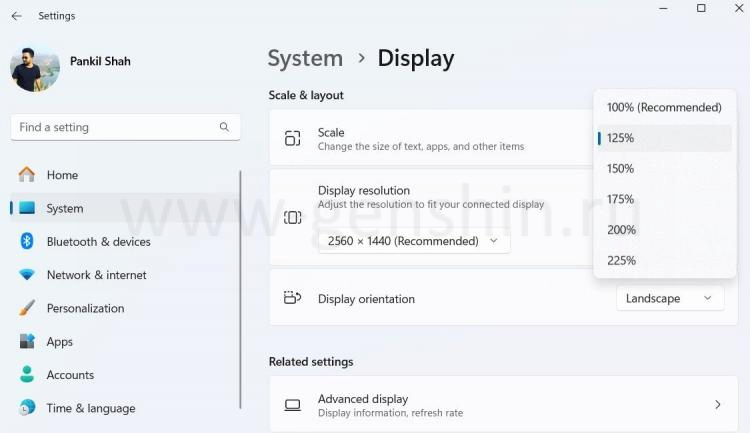Choose the 175% scale option
The image size is (750, 433).
coord(664,199)
